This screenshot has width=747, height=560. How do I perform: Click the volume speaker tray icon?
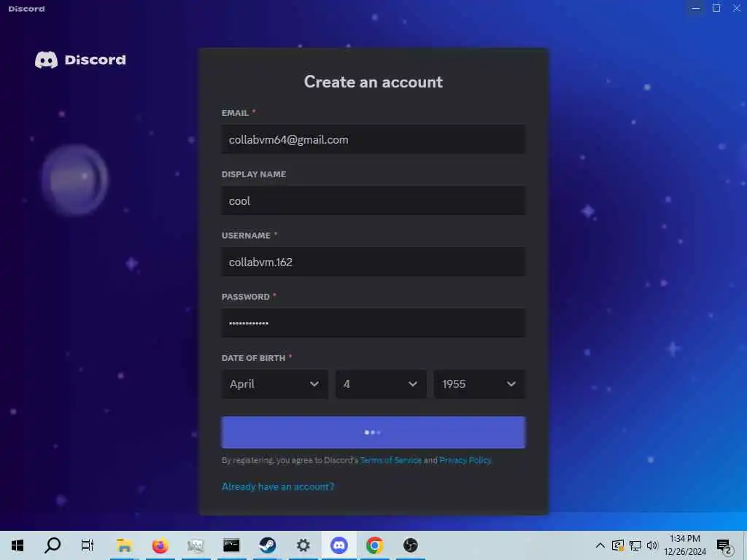click(x=652, y=545)
